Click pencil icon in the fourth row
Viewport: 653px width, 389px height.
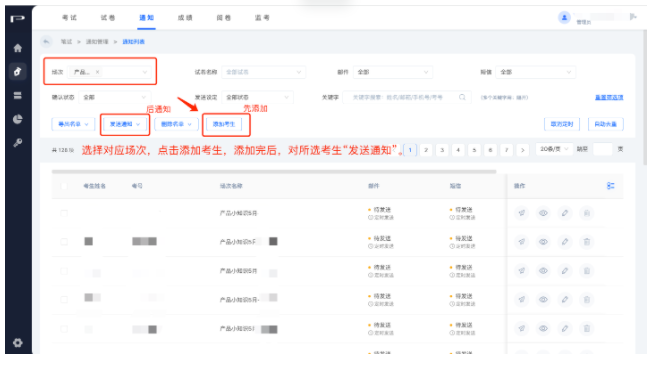tap(565, 299)
